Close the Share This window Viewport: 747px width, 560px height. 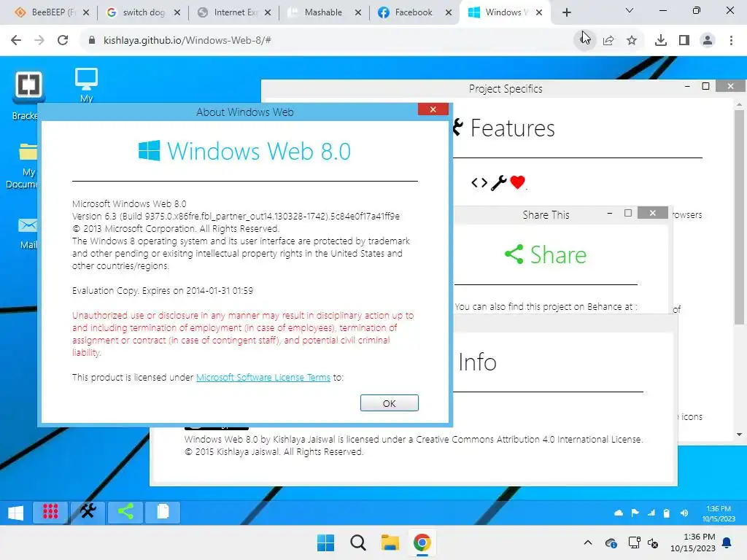coord(653,213)
